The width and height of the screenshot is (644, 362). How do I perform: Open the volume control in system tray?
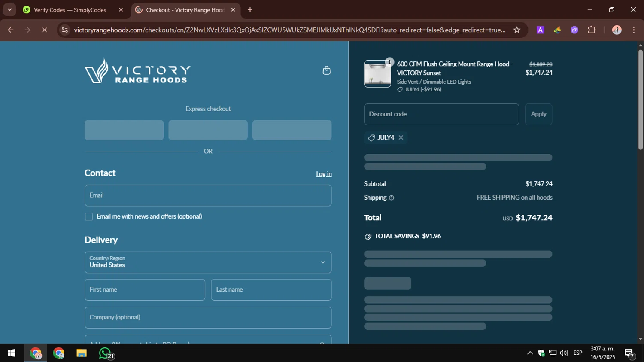coord(564,353)
